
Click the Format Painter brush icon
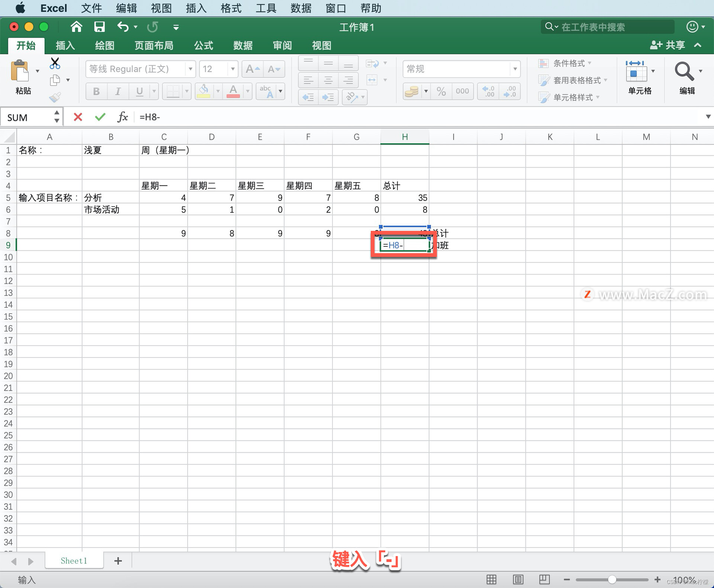click(55, 97)
